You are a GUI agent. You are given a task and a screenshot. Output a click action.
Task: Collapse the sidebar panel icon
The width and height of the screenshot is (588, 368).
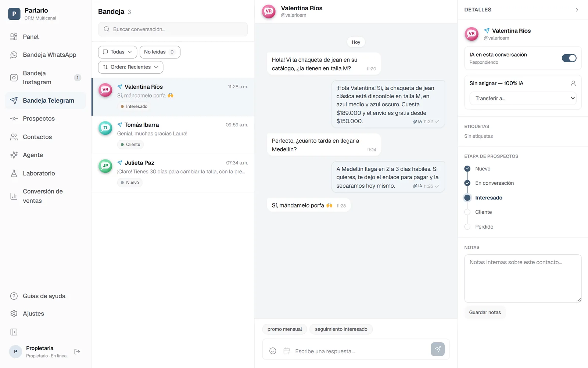[14, 332]
